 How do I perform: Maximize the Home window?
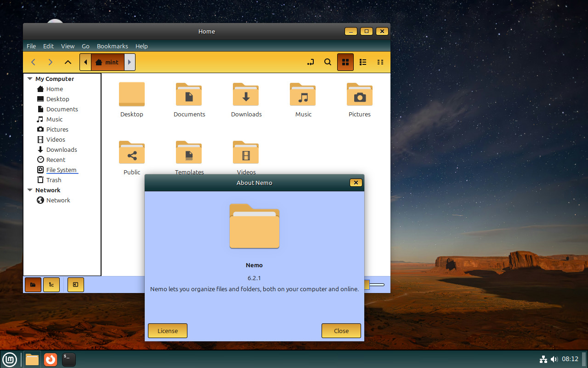(x=366, y=31)
